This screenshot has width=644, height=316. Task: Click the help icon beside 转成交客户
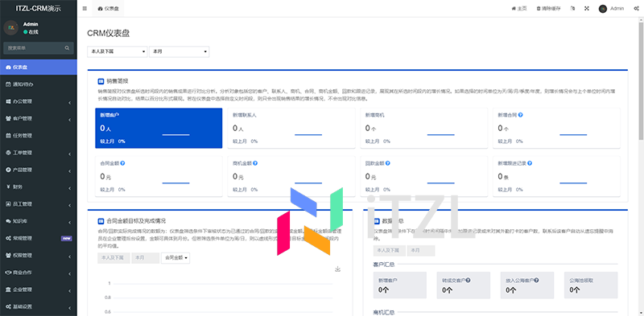coord(469,281)
